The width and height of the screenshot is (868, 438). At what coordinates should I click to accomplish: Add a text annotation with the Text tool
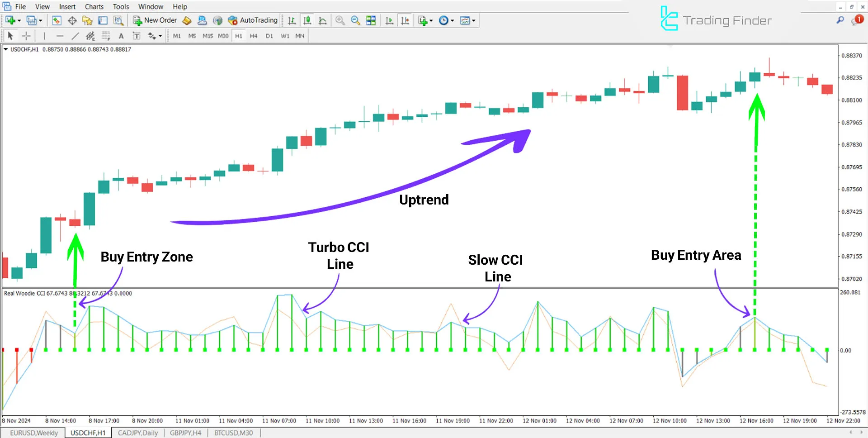121,35
